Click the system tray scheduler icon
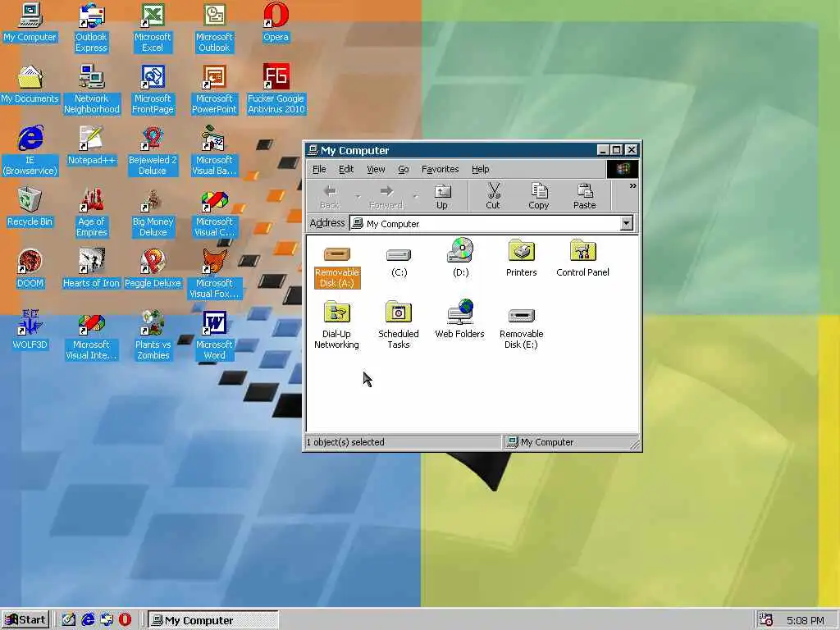Viewport: 840px width, 630px height. tap(767, 620)
